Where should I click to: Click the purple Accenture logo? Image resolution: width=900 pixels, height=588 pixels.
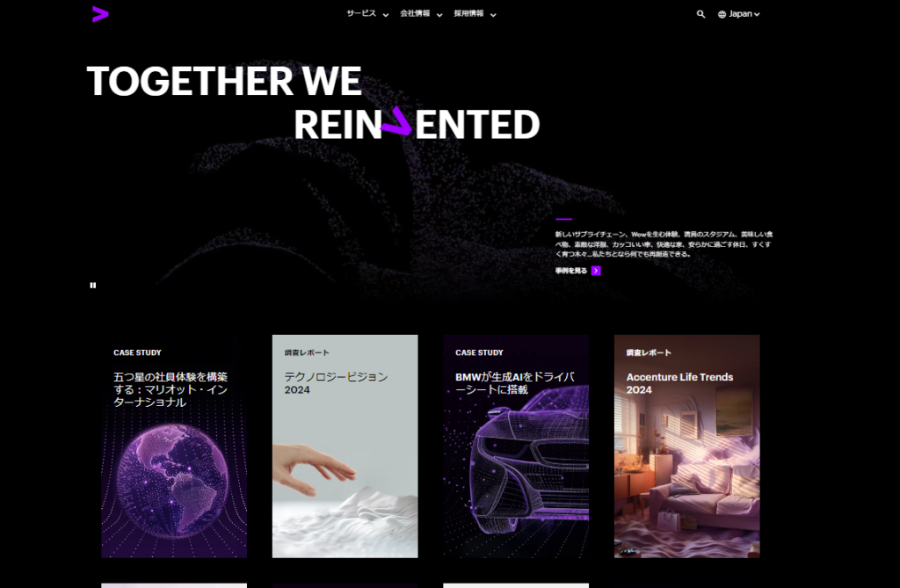pos(100,14)
